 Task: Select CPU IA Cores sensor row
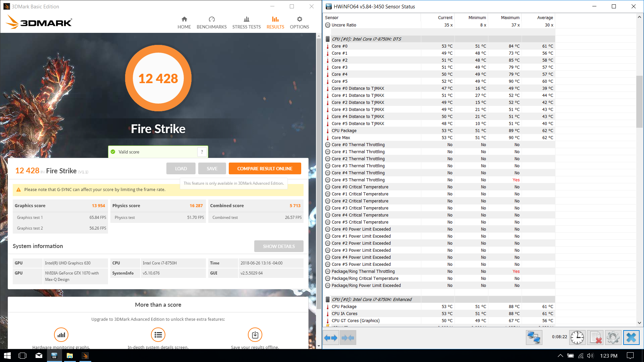440,314
